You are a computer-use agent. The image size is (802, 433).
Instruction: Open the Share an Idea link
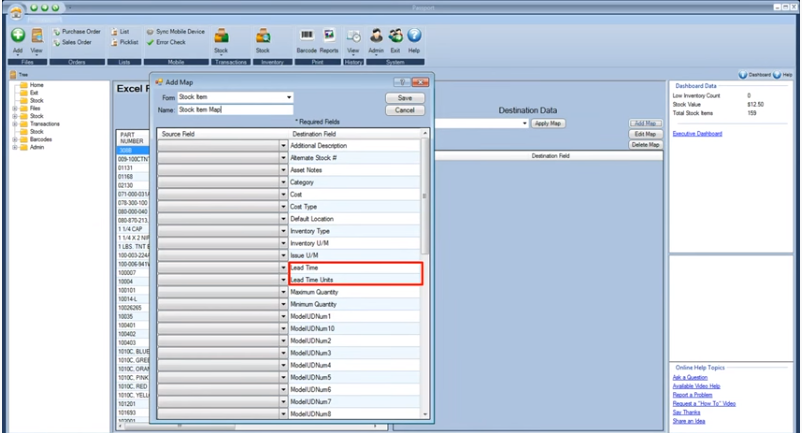pyautogui.click(x=688, y=421)
